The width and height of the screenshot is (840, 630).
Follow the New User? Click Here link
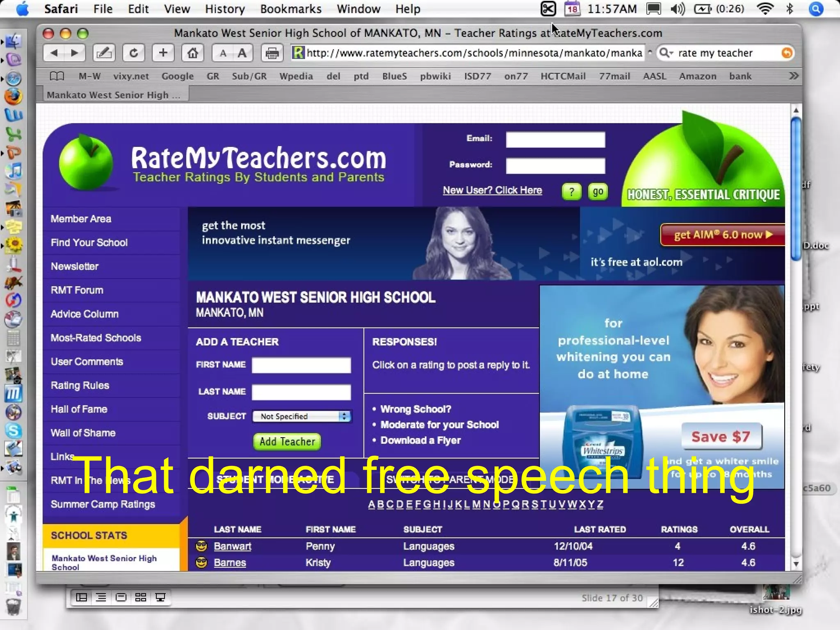tap(492, 190)
